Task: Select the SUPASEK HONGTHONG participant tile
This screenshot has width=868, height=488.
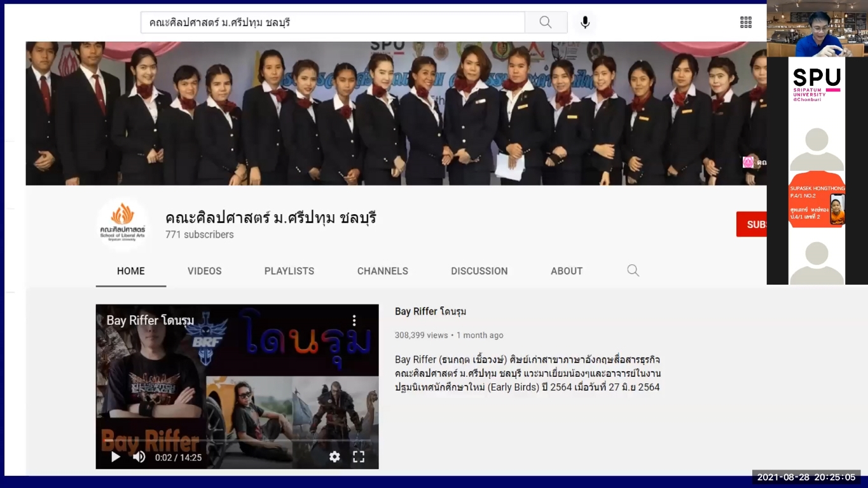Action: (x=817, y=199)
